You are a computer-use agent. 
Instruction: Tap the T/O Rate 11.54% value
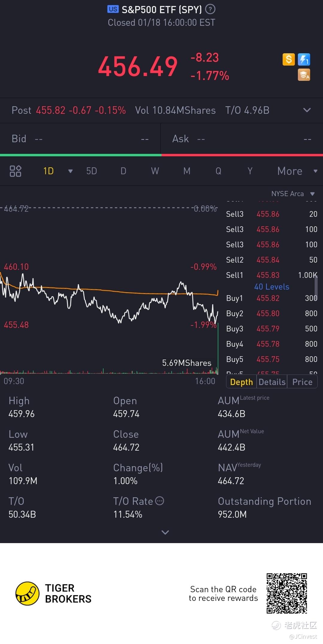click(x=128, y=514)
